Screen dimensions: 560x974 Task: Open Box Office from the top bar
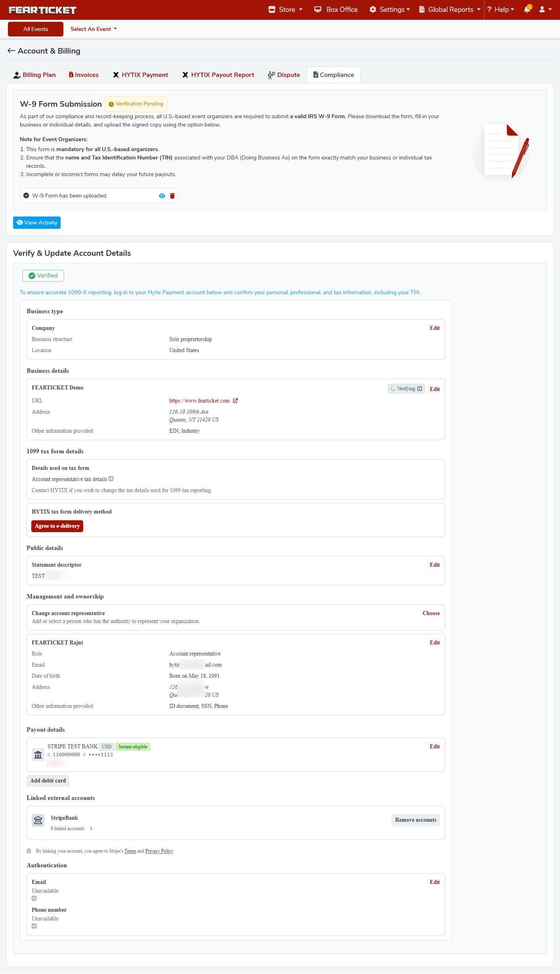[x=336, y=10]
